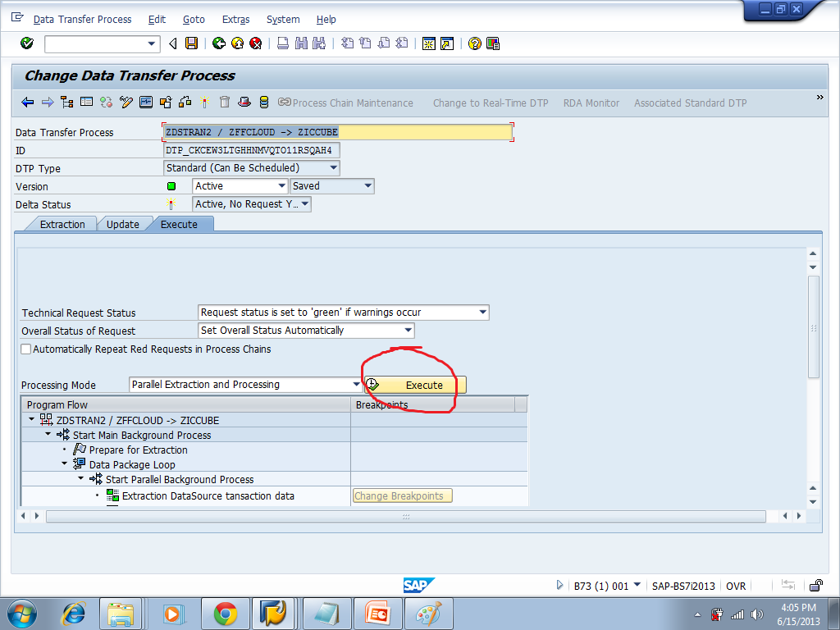Open the Processing Mode dropdown
Viewport: 840px width, 630px height.
pos(356,384)
